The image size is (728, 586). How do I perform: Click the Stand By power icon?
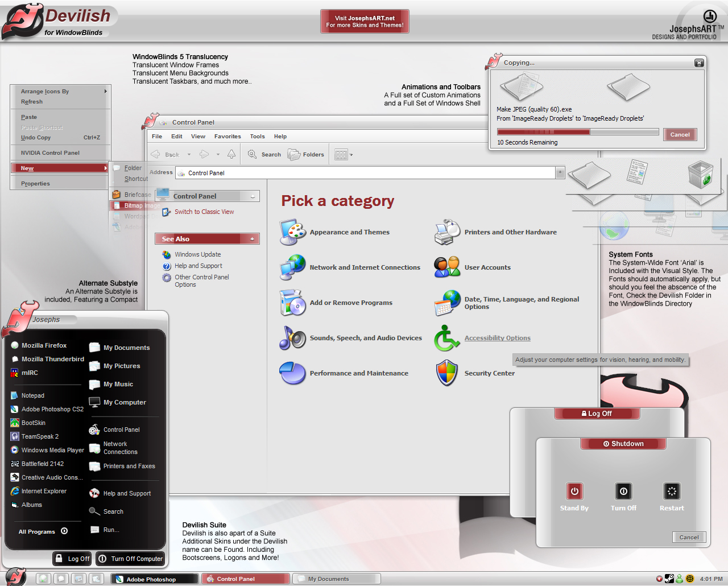pyautogui.click(x=574, y=491)
